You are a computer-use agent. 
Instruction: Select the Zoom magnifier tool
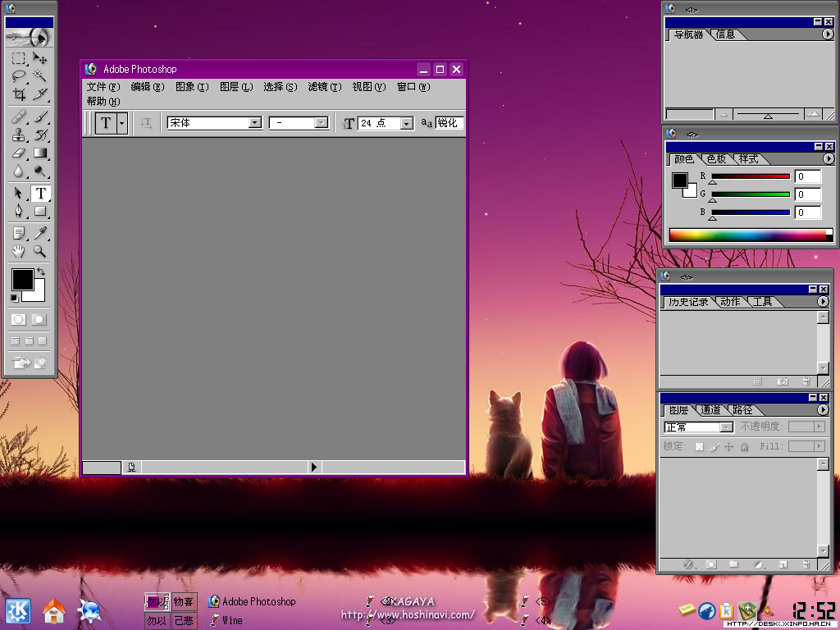(39, 251)
